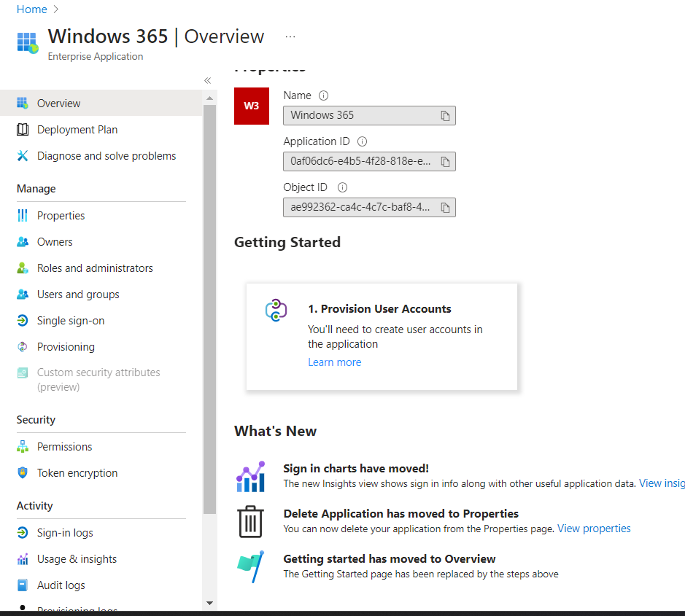The image size is (685, 616).
Task: Click the Getting started flag icon
Action: (251, 566)
